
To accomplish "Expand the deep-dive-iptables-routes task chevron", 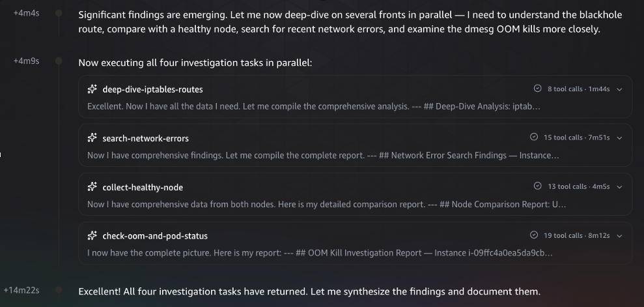I will point(620,89).
